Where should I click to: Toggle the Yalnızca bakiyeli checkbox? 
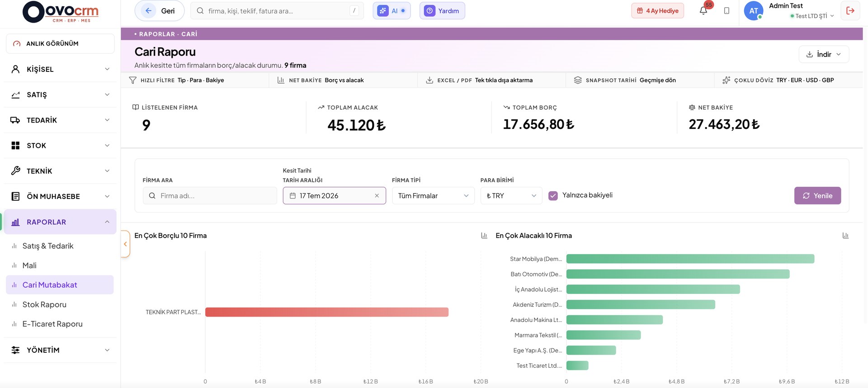click(553, 196)
